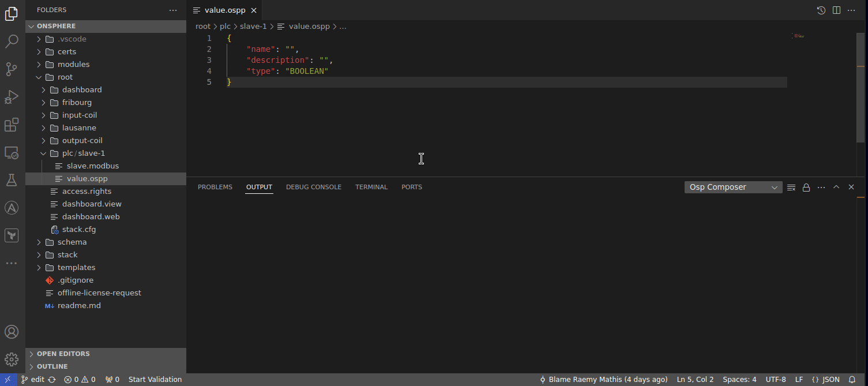Open Run and Debug view icon
The image size is (868, 386).
(12, 97)
